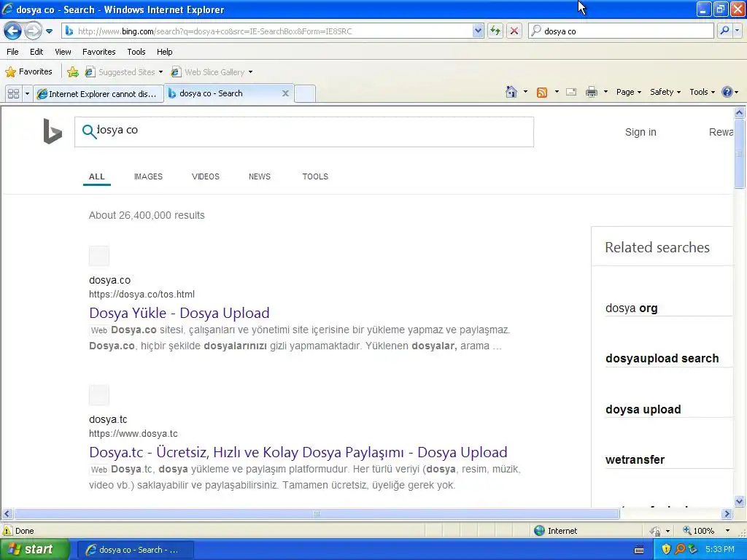Image resolution: width=747 pixels, height=560 pixels.
Task: Click related search wetransfer
Action: pyautogui.click(x=635, y=460)
